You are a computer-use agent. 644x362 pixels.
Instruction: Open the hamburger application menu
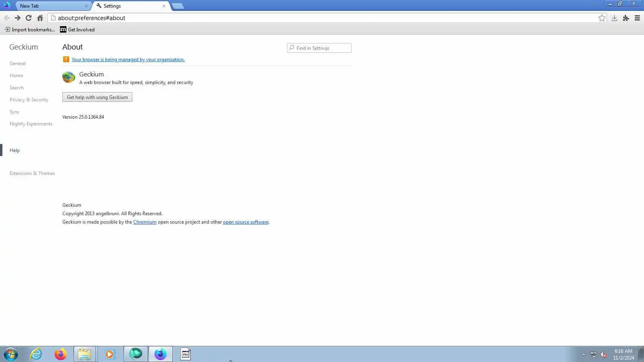(637, 18)
